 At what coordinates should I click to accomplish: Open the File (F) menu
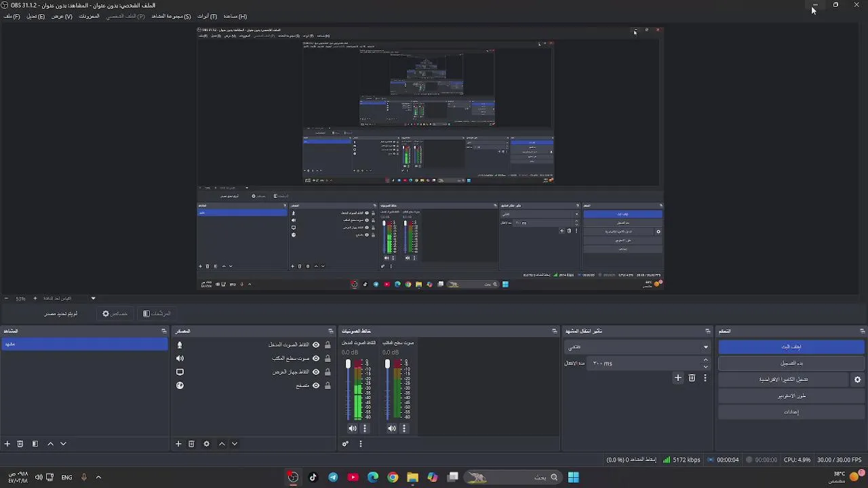[12, 16]
